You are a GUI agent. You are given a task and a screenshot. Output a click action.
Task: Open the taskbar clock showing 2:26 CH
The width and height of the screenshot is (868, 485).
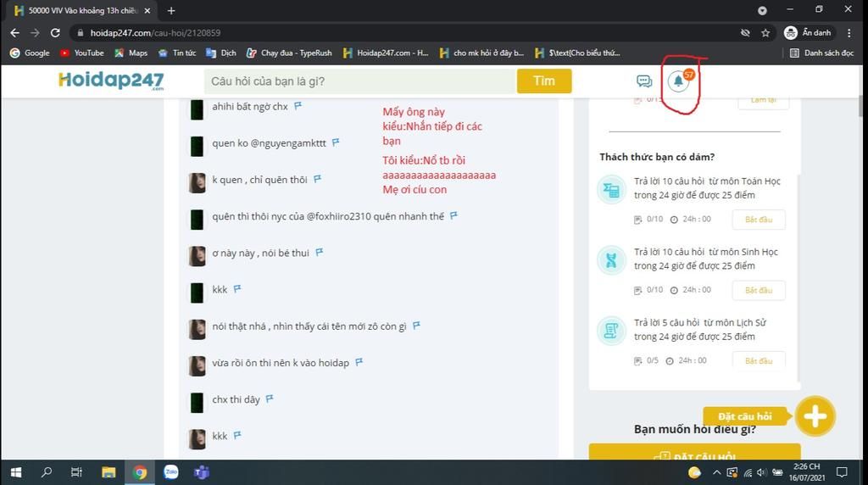tap(807, 472)
